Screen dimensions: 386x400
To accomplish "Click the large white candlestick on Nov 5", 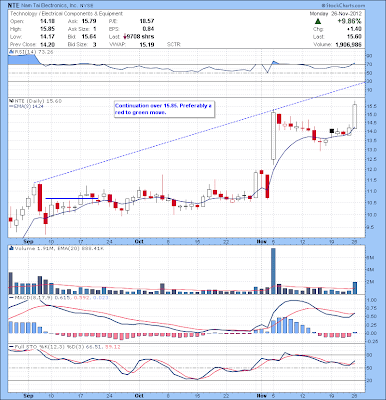I will [x=273, y=136].
